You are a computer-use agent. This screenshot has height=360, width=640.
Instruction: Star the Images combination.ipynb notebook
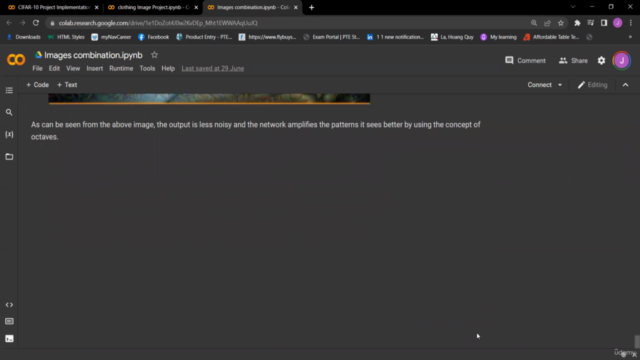point(154,55)
